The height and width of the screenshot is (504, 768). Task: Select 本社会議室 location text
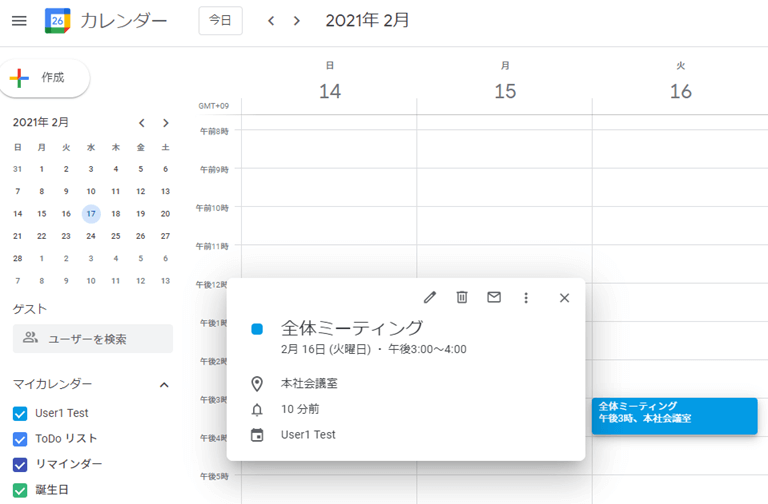pos(309,384)
